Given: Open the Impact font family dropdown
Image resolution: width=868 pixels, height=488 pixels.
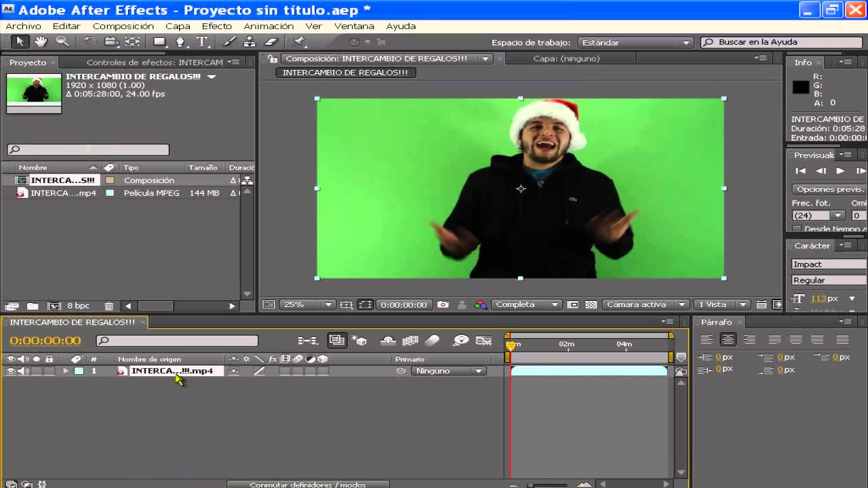Looking at the screenshot, I should (829, 264).
